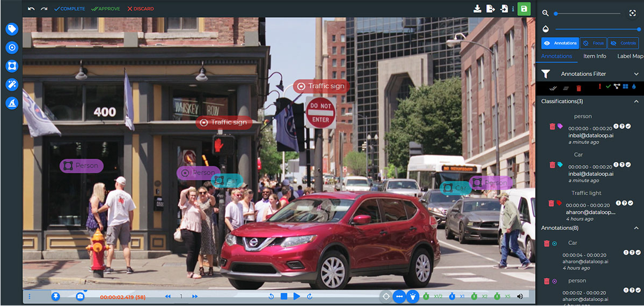Adjust the zoom slider
This screenshot has height=306, width=644.
point(588,13)
